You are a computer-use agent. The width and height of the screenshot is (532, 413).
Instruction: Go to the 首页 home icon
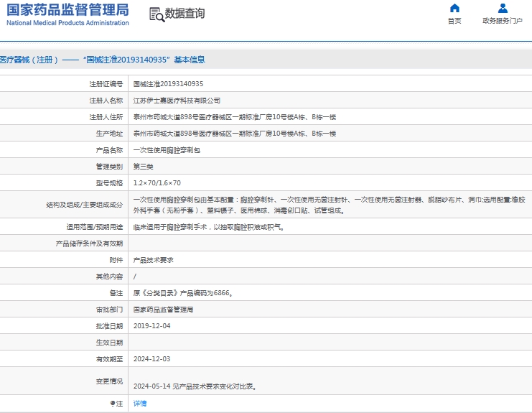point(454,8)
